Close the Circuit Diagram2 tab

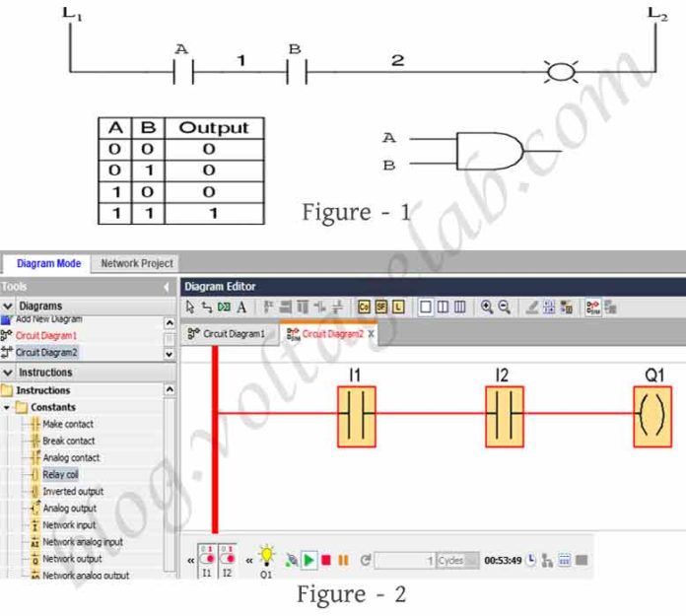pos(371,334)
